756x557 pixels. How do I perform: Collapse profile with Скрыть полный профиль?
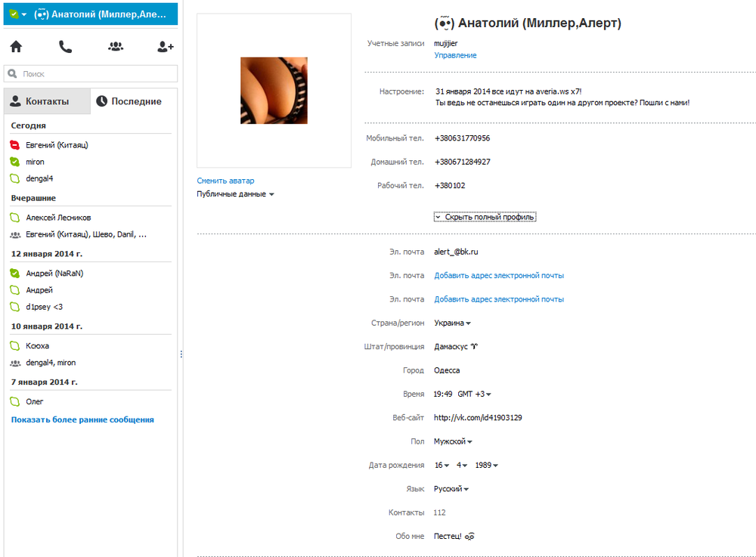pyautogui.click(x=485, y=217)
